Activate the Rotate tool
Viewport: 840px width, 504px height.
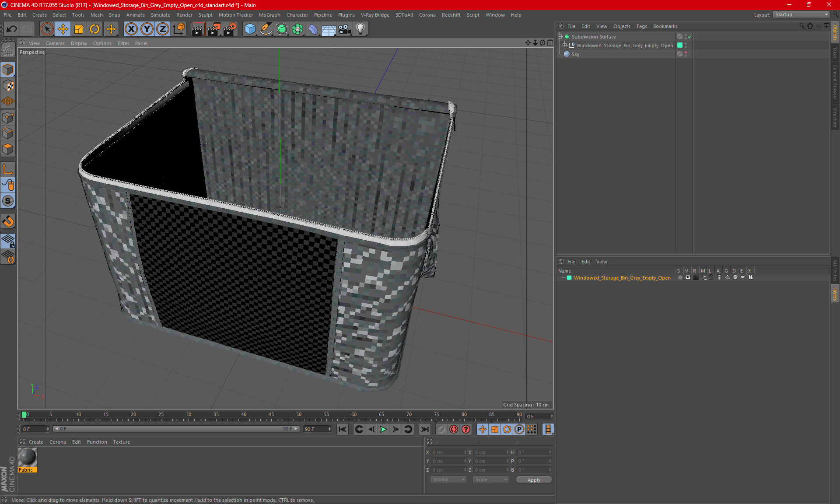coord(94,29)
